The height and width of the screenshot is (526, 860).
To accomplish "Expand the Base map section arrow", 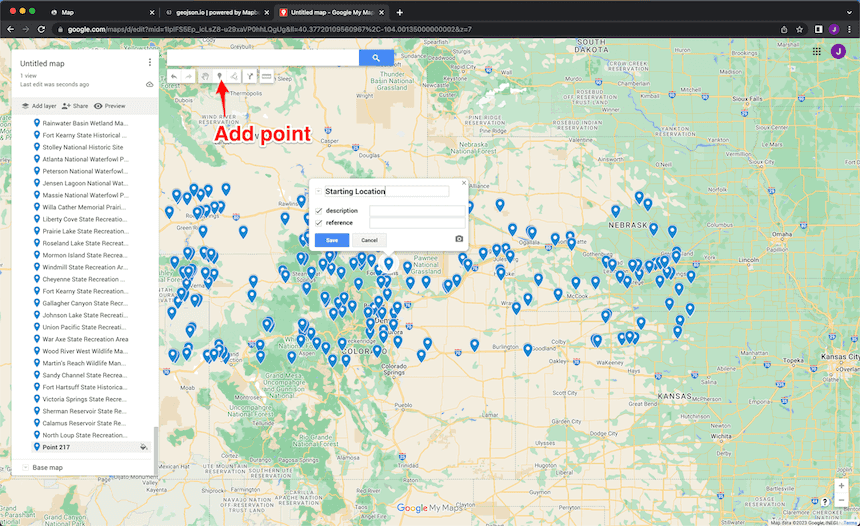I will coord(25,467).
